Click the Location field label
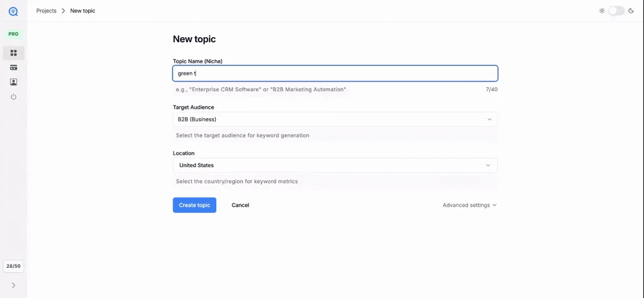Image resolution: width=644 pixels, height=298 pixels. tap(184, 153)
